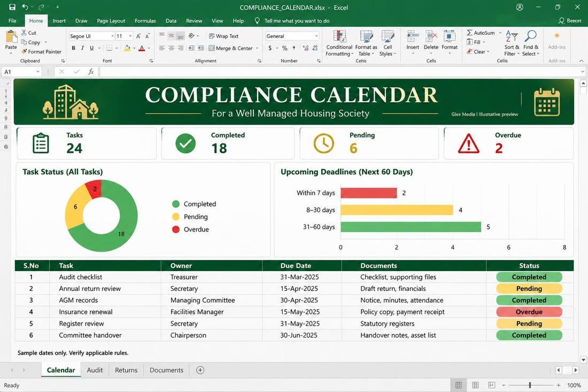The width and height of the screenshot is (588, 392).
Task: Open the Audit sheet tab
Action: pos(95,370)
